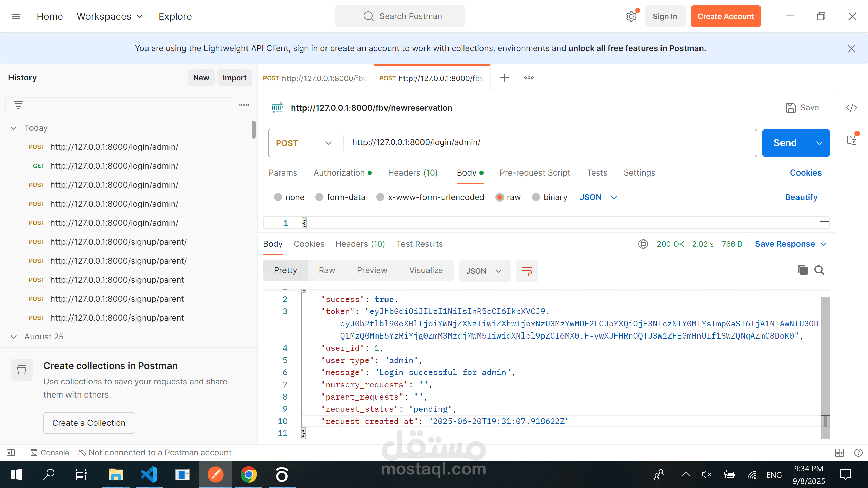The image size is (868, 488).
Task: Dismiss the Lightweight API Client banner
Action: (852, 49)
